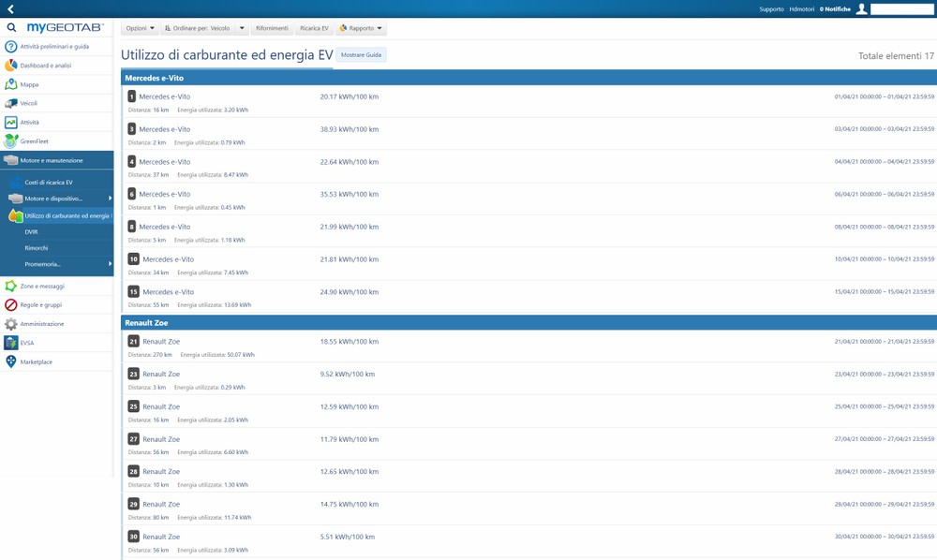Click value 14.75 kWh/100 km

(349, 505)
